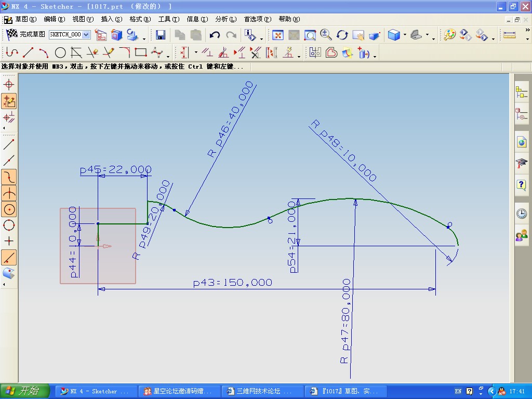This screenshot has width=532, height=399.
Task: Click the Windows 开始 Start button
Action: (25, 391)
